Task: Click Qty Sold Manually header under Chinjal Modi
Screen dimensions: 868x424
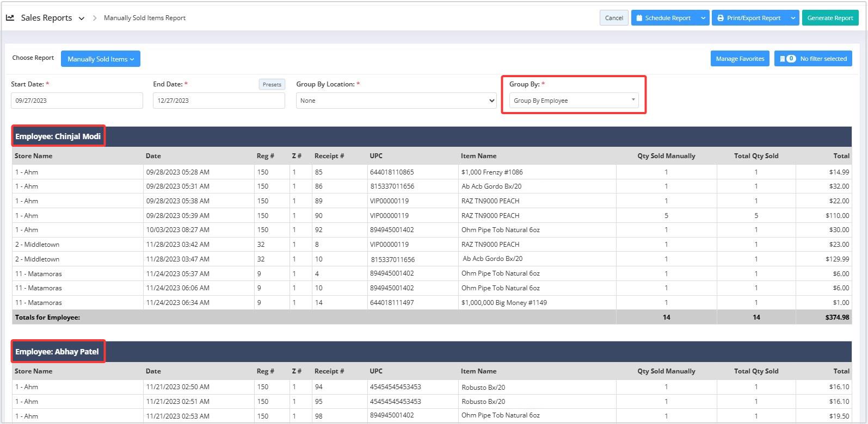Action: pyautogui.click(x=666, y=156)
